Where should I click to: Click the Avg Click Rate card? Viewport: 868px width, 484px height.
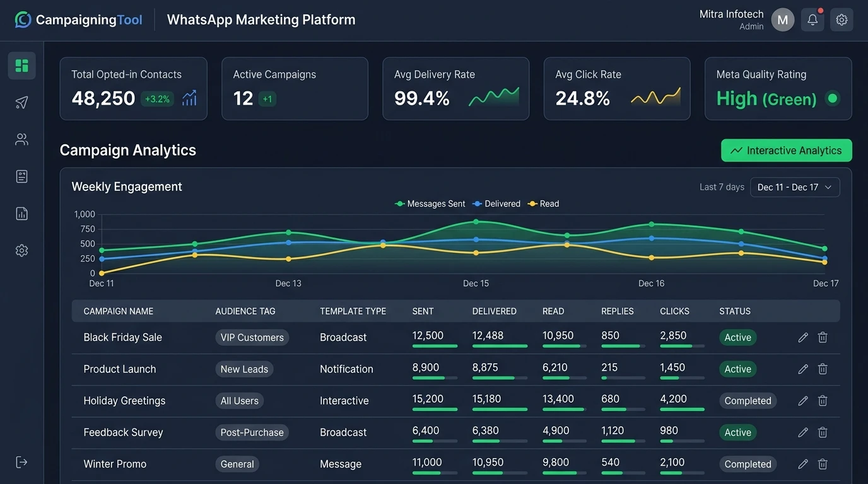(617, 89)
